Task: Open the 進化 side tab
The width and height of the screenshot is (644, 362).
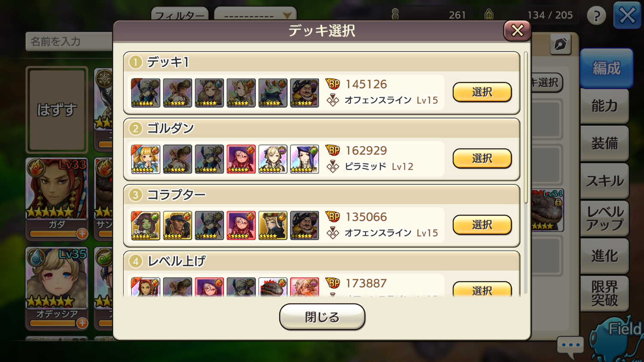Action: (x=605, y=256)
